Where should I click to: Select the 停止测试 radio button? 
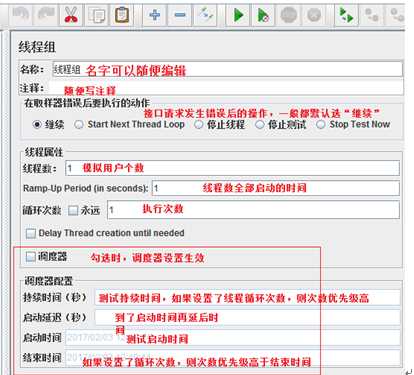259,125
